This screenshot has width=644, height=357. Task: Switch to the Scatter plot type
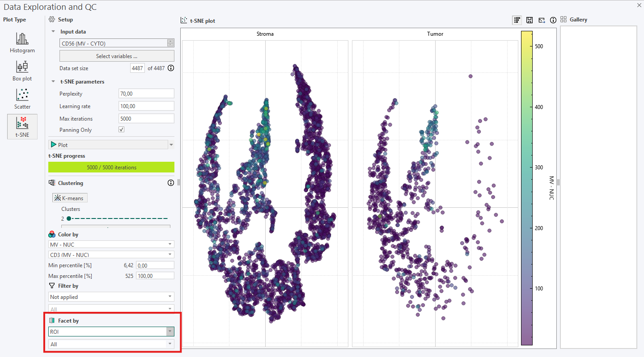22,99
